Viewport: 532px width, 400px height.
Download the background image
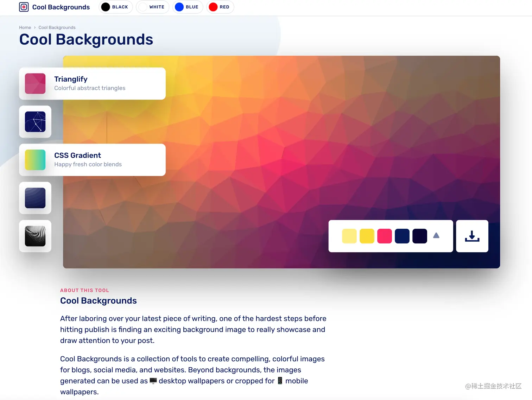pyautogui.click(x=472, y=236)
